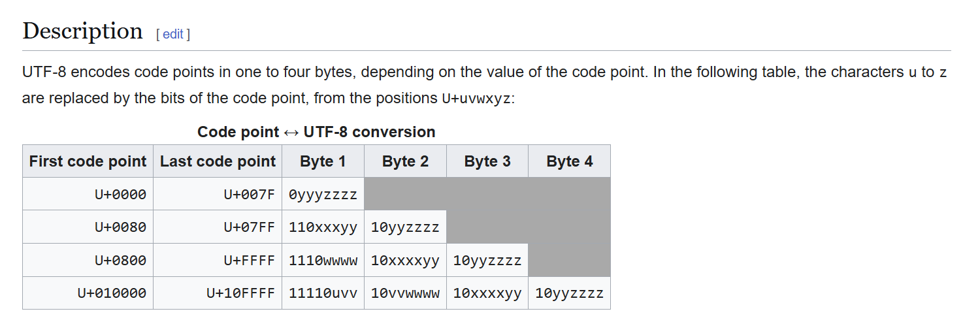Click the edit link beside Description

point(172,35)
